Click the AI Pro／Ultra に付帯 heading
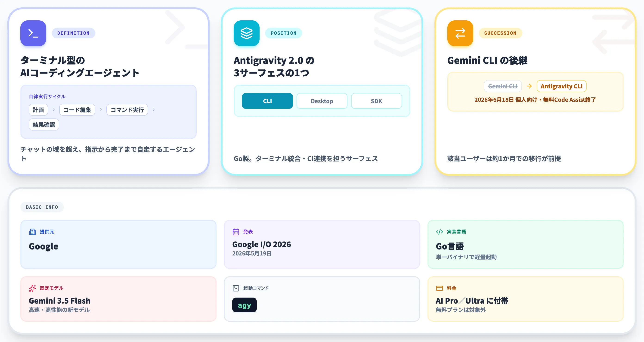 pos(472,301)
